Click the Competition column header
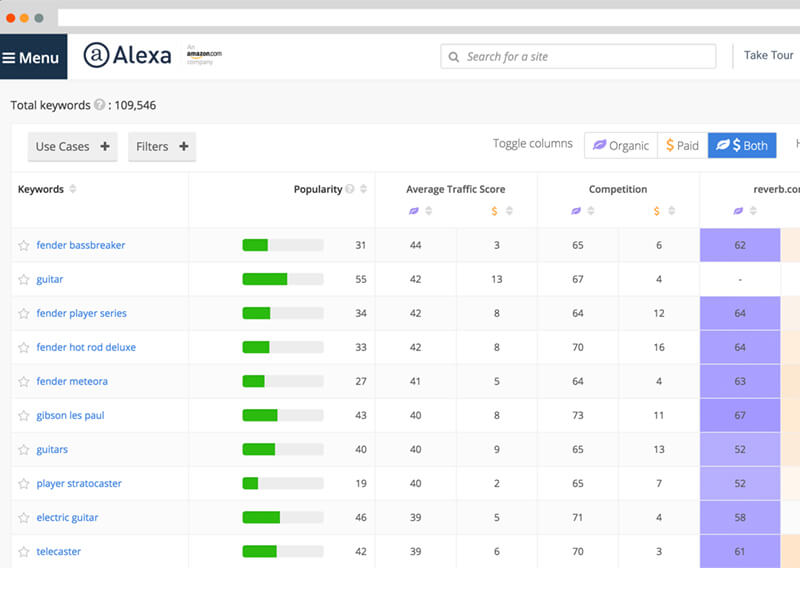The height and width of the screenshot is (600, 800). coord(618,189)
